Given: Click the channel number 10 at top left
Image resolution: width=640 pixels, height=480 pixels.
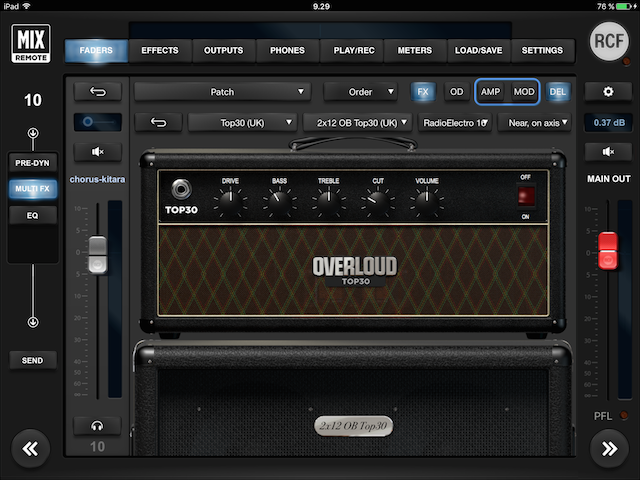Looking at the screenshot, I should (33, 100).
